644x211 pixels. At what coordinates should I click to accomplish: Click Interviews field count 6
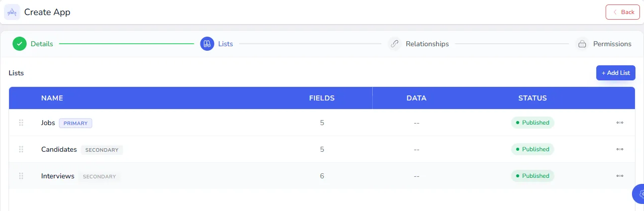click(x=322, y=176)
